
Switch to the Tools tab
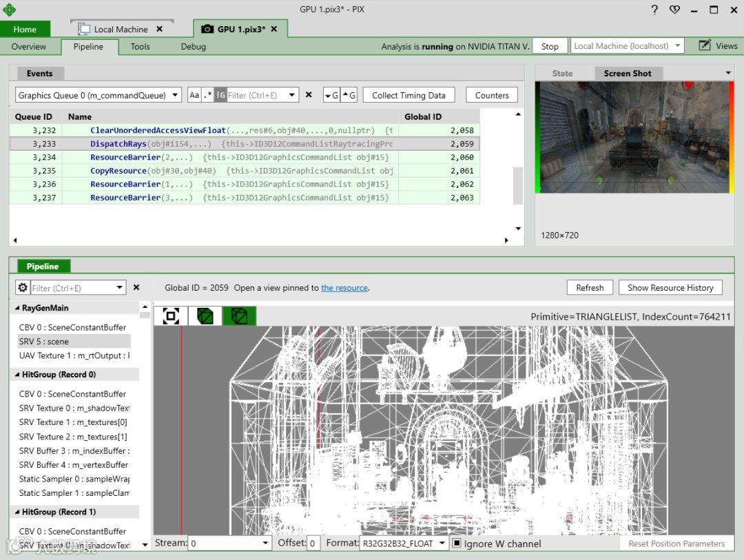coord(140,47)
